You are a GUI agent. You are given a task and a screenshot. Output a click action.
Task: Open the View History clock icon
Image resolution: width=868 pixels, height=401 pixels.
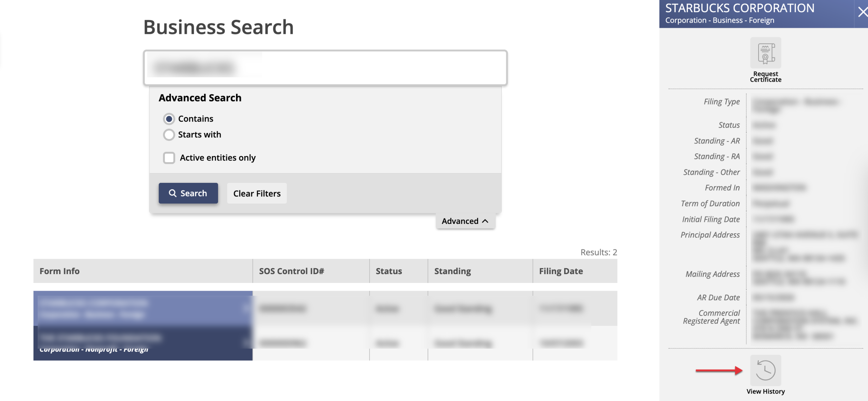pyautogui.click(x=765, y=370)
